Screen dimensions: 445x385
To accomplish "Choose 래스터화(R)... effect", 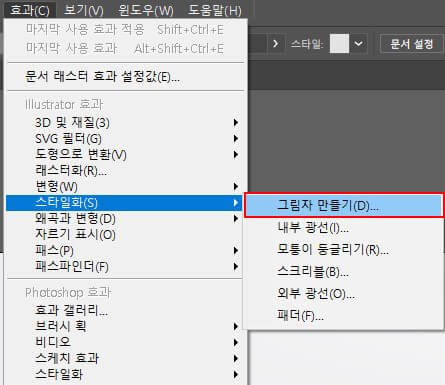I will 124,170.
